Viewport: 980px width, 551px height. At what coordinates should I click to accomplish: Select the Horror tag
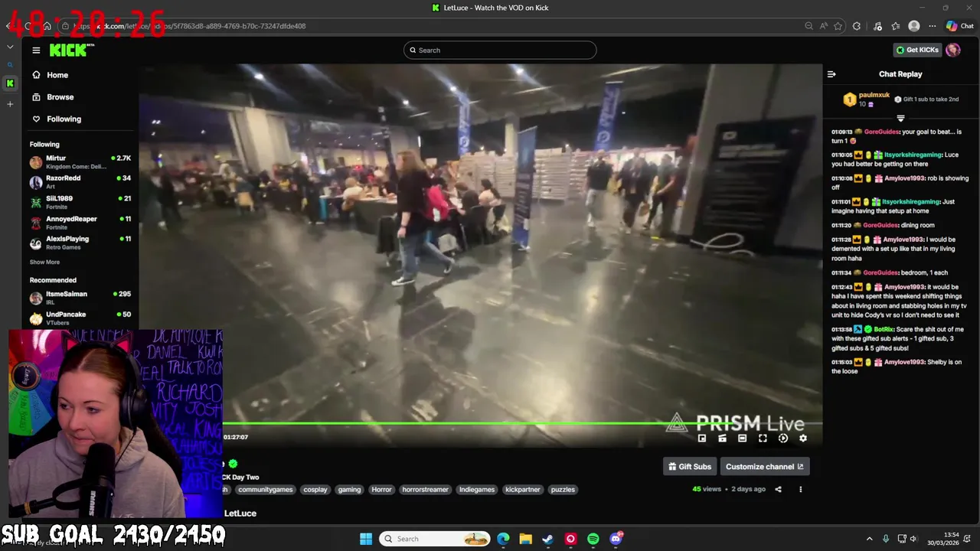[381, 490]
